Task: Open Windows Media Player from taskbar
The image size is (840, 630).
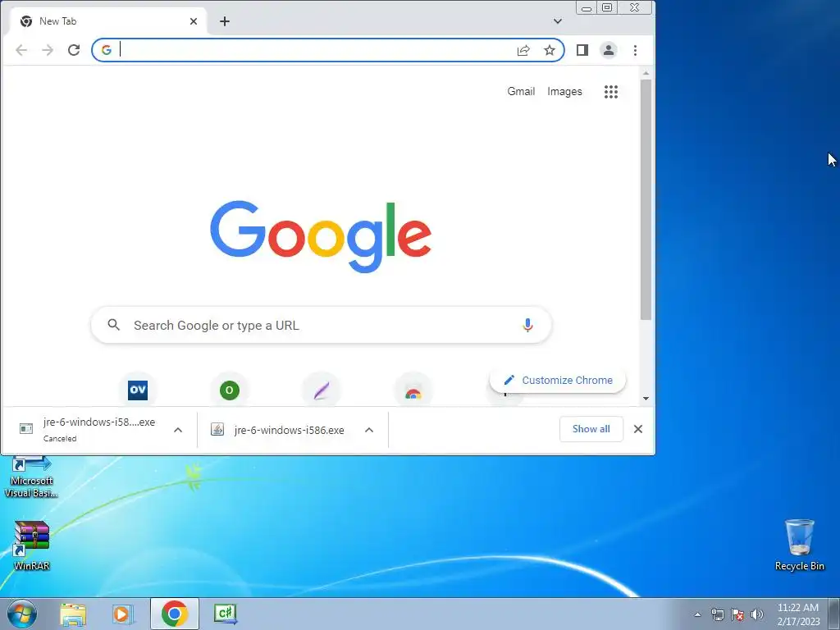Action: click(x=123, y=614)
